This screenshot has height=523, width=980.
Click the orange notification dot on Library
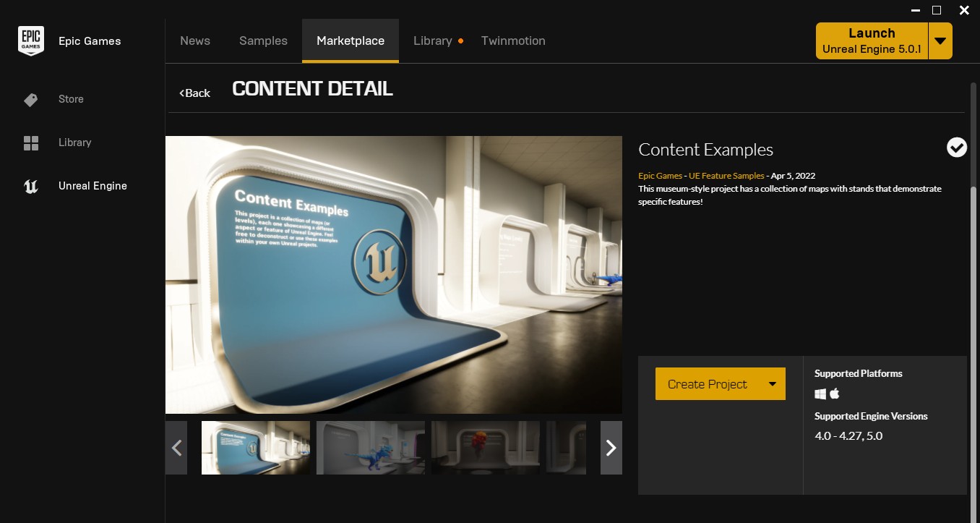[460, 41]
